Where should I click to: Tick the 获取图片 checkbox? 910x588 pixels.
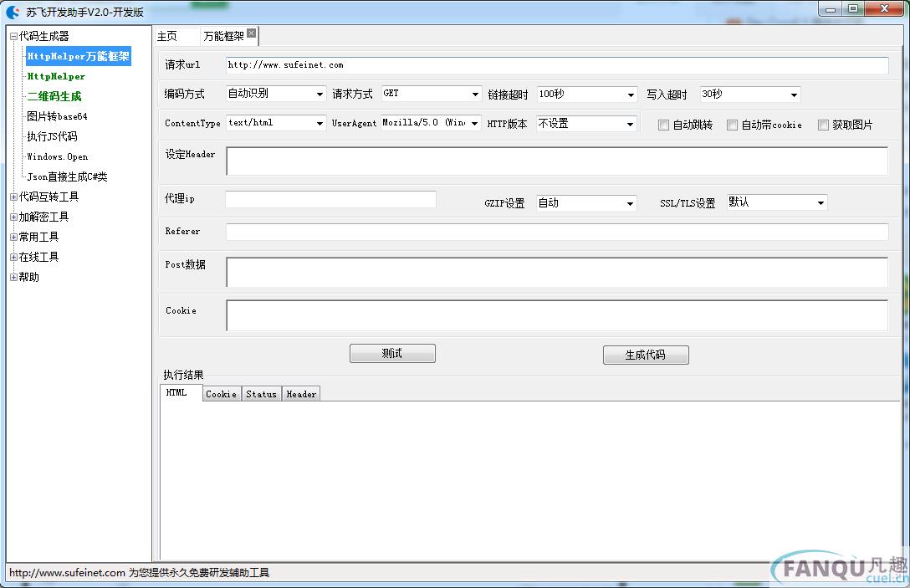pos(824,125)
